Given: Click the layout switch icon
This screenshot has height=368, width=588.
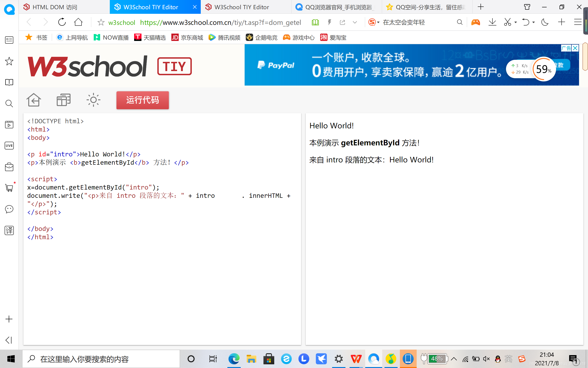Looking at the screenshot, I should [63, 100].
